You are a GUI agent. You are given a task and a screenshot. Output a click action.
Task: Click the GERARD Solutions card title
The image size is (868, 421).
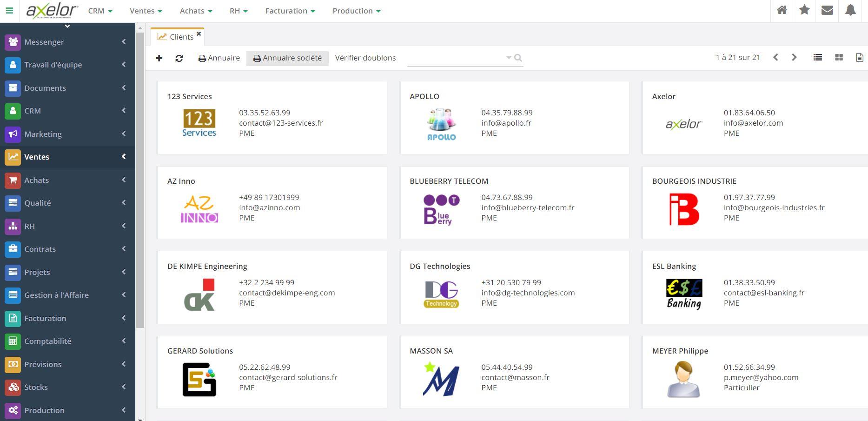(x=200, y=351)
